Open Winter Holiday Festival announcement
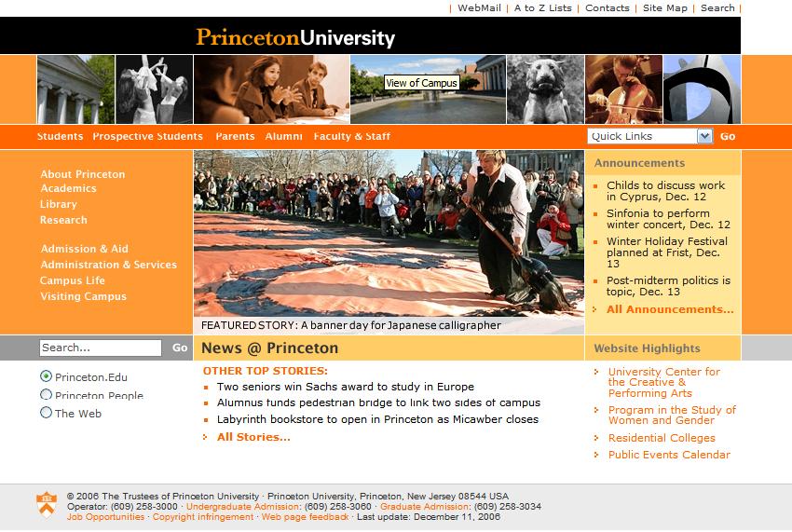 [667, 252]
